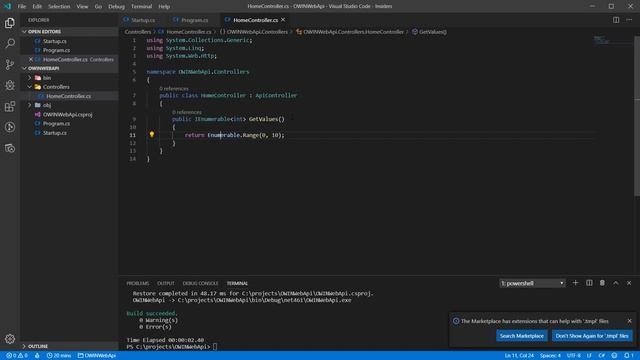Open the Search view in activity bar

[x=10, y=43]
